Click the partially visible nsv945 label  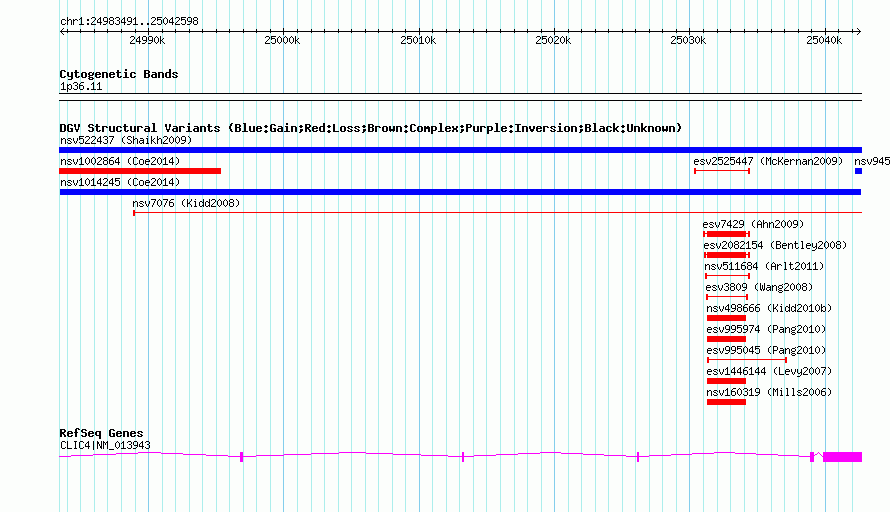872,161
